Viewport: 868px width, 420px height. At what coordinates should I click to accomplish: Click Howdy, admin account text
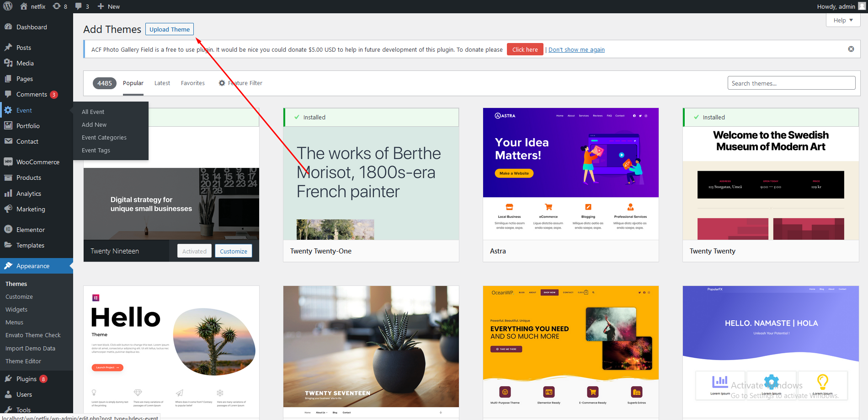[836, 6]
